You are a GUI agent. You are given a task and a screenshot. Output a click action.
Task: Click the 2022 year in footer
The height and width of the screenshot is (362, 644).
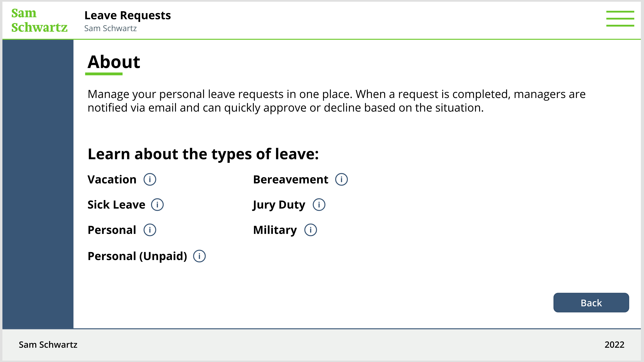click(614, 345)
